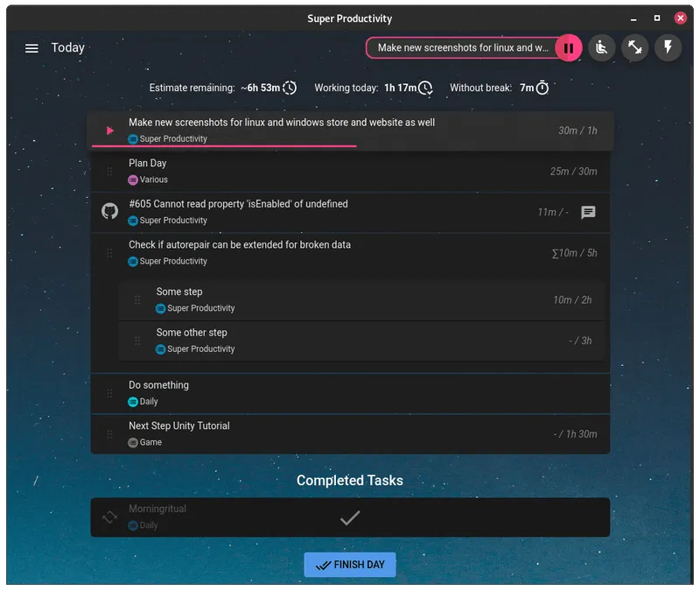Click the - / 1h 30m time estimate

tap(576, 434)
